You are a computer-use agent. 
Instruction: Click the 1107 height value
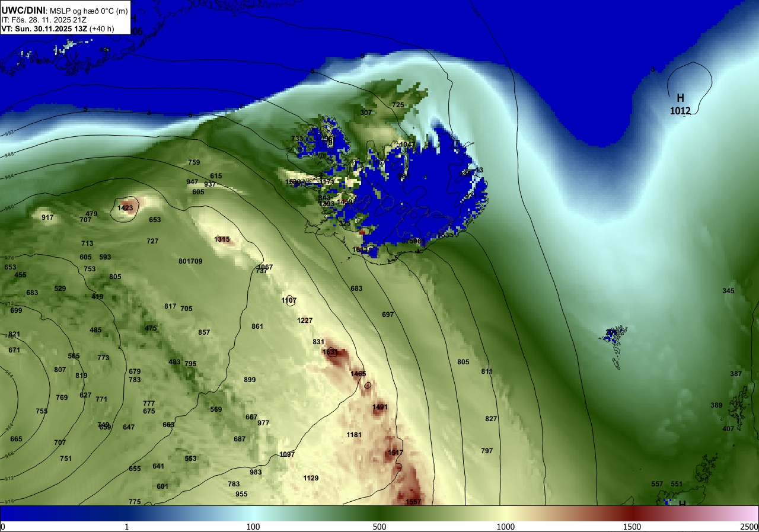[289, 301]
